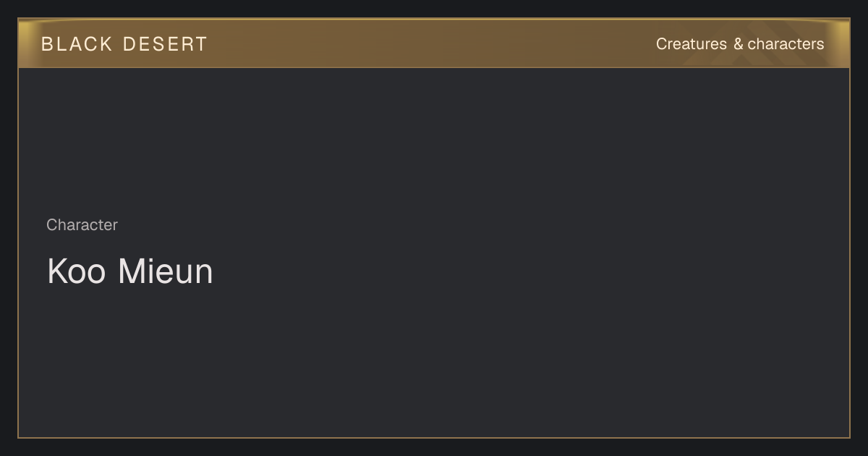Click the word BLACK in the header
Image resolution: width=868 pixels, height=456 pixels.
click(77, 44)
